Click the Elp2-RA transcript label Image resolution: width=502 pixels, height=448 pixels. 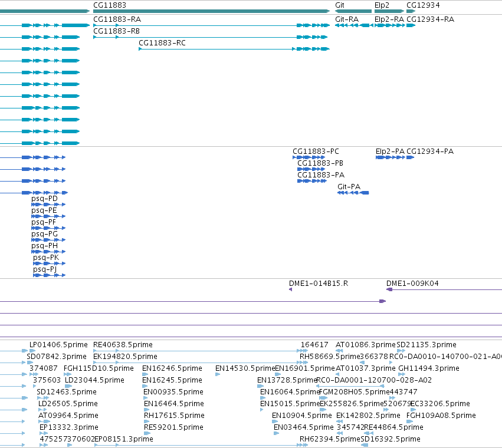click(x=389, y=19)
